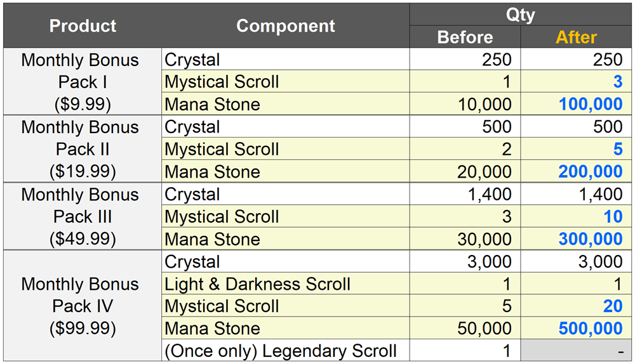Screen dimensions: 635x364
Task: Click the Monthly Bonus Pack II ($19.99) cell
Action: [x=80, y=149]
